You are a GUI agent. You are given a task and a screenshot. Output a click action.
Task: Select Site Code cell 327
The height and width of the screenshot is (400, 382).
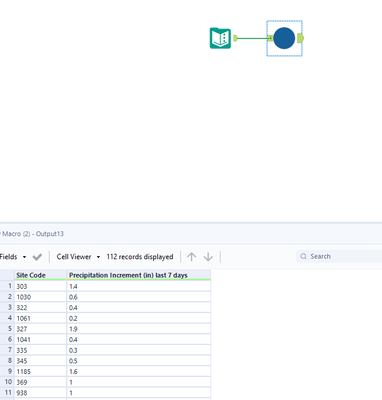40,329
